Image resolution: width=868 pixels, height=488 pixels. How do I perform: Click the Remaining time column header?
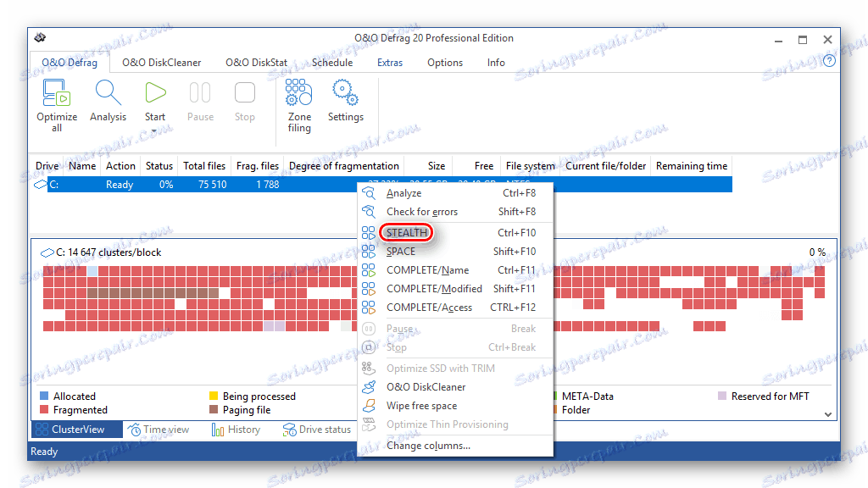pos(692,166)
